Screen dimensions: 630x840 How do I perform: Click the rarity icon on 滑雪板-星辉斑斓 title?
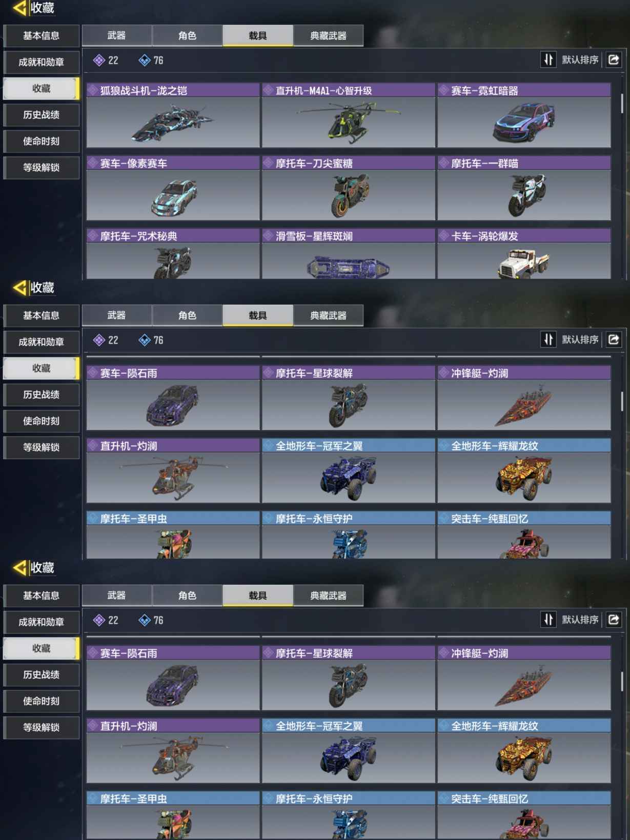click(x=269, y=236)
